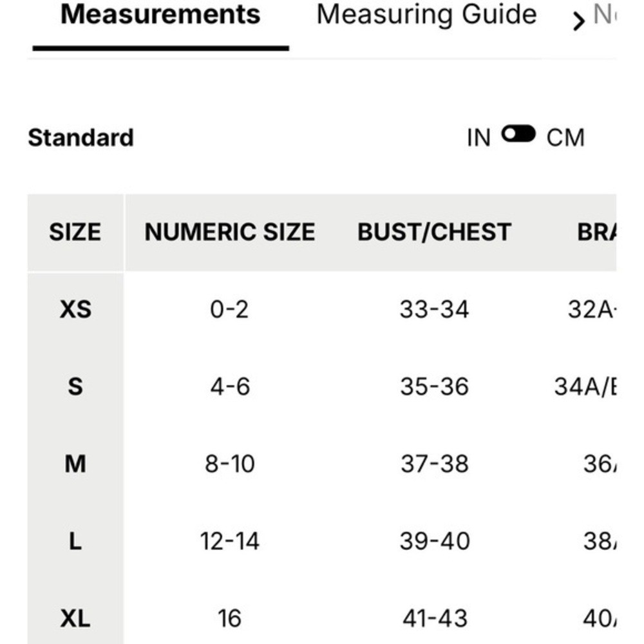Select the CM unit label
Viewport: 644px width, 644px height.
[x=565, y=138]
